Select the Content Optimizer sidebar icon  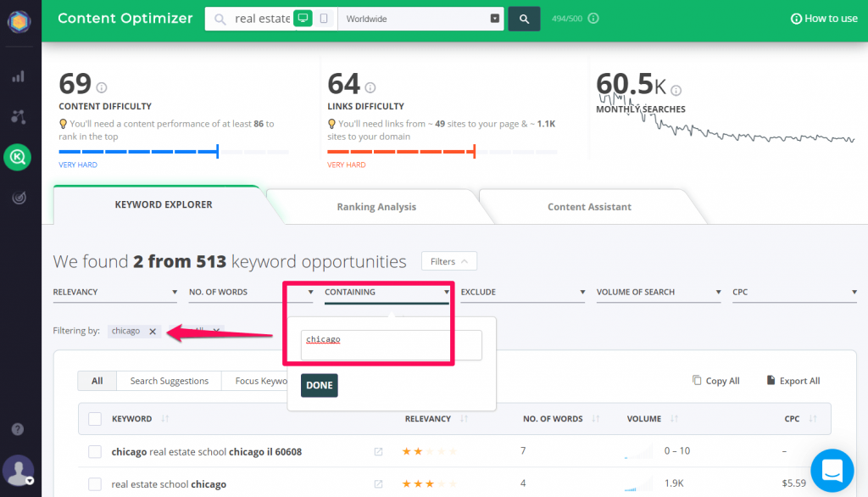(x=18, y=158)
